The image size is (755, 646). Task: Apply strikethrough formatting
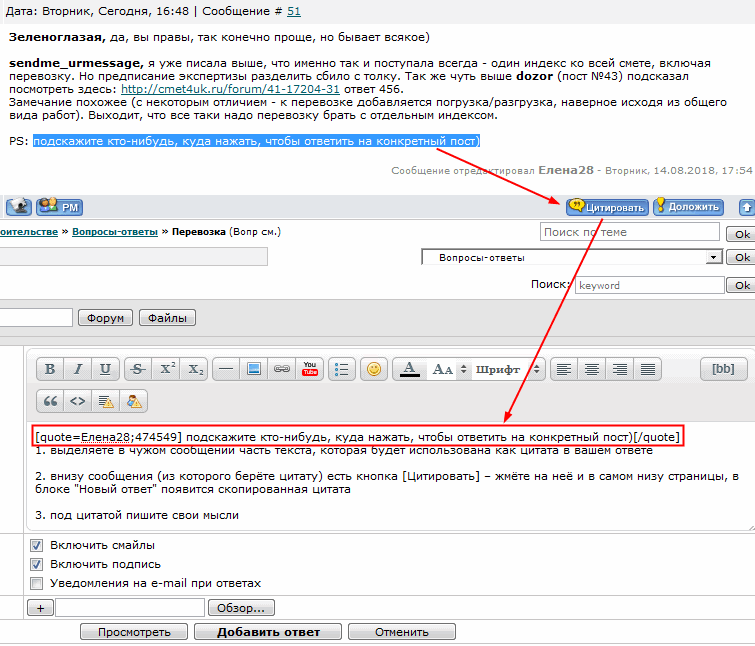(138, 369)
